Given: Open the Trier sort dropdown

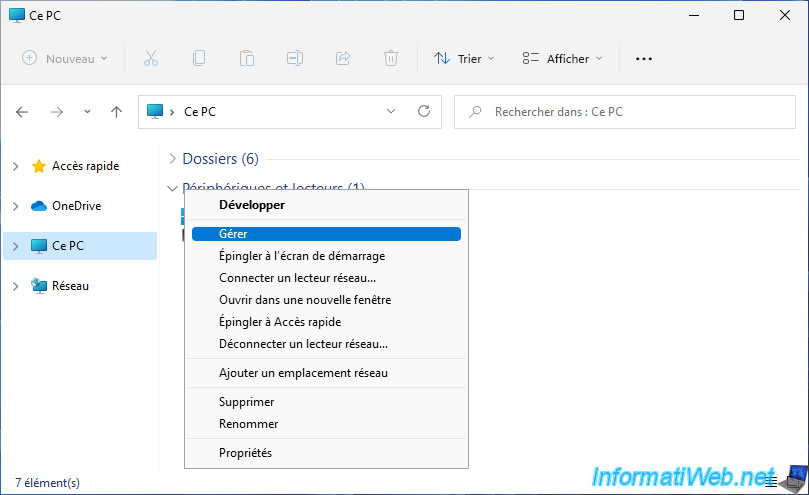Looking at the screenshot, I should point(464,59).
